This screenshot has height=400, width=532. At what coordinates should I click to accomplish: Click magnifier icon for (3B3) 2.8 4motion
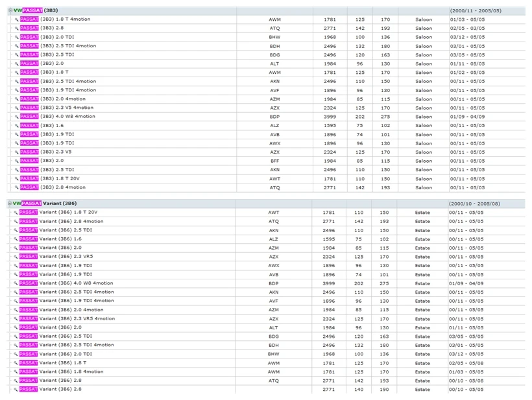pyautogui.click(x=16, y=187)
